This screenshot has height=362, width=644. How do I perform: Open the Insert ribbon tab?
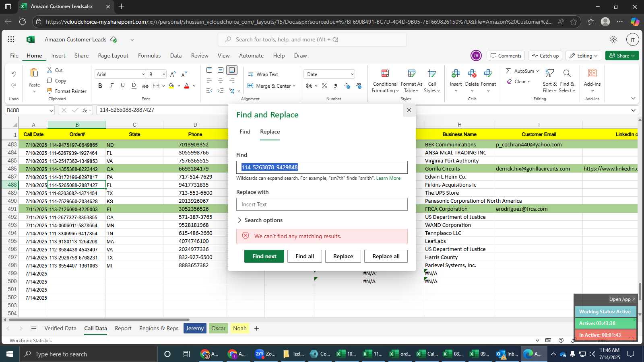click(x=58, y=56)
